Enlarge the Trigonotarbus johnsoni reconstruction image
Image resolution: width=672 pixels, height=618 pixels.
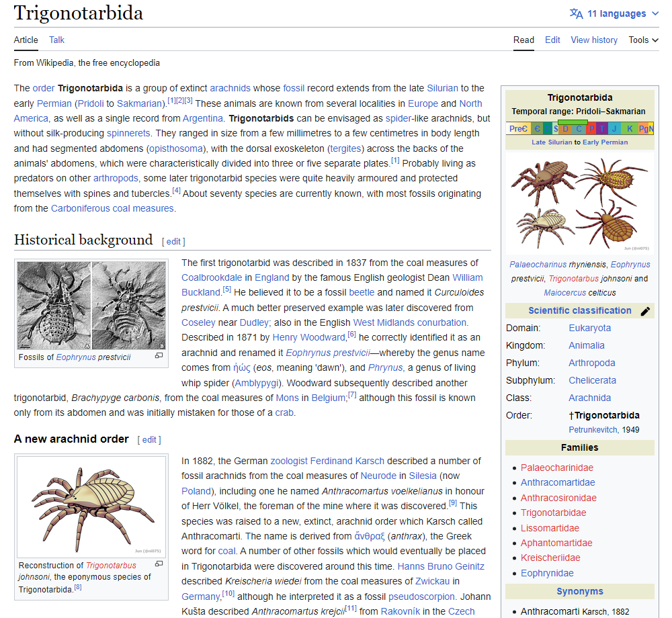159,564
